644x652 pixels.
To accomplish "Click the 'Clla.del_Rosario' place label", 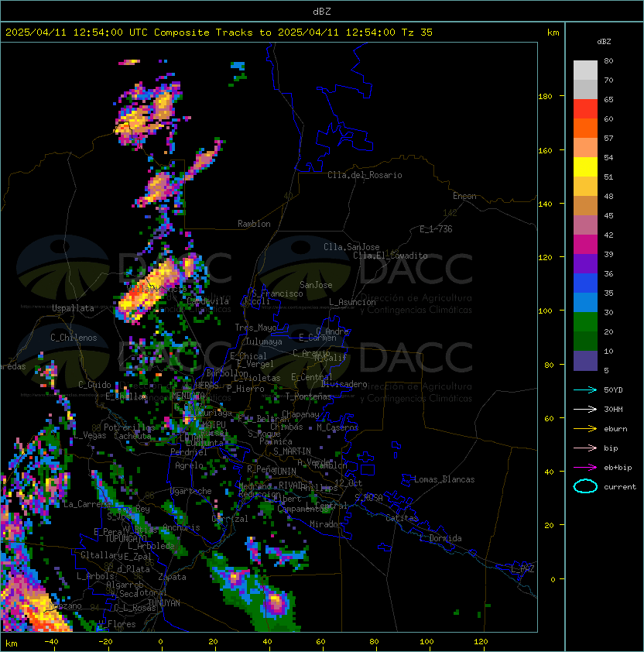I will click(365, 175).
